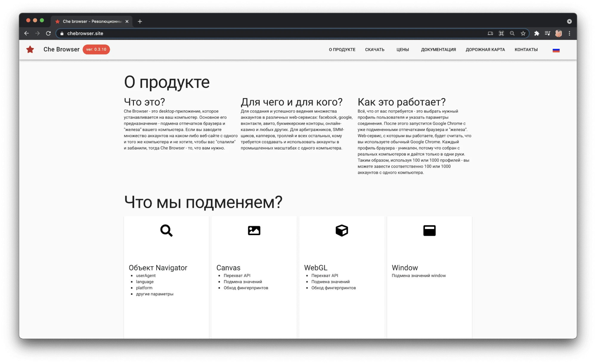596x364 pixels.
Task: Open the cast/screen icon in address bar
Action: (490, 33)
